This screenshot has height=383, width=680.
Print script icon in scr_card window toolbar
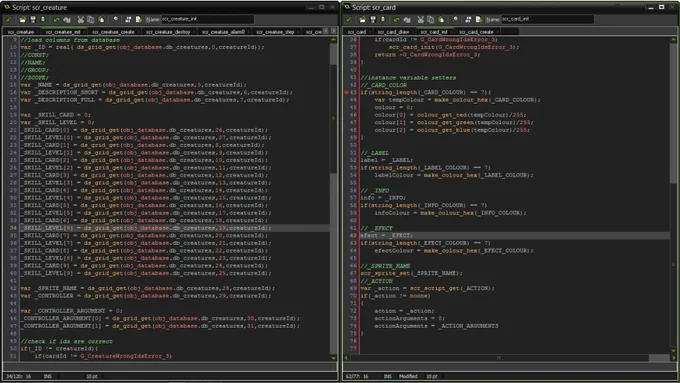click(382, 20)
